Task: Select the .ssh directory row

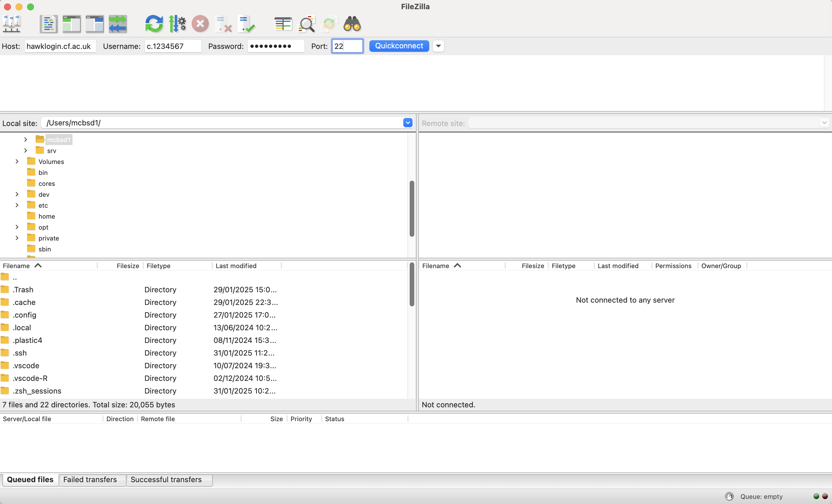Action: pyautogui.click(x=203, y=353)
